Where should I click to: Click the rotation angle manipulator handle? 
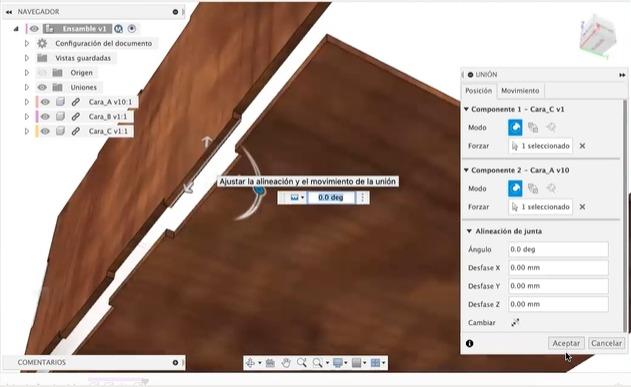(260, 190)
